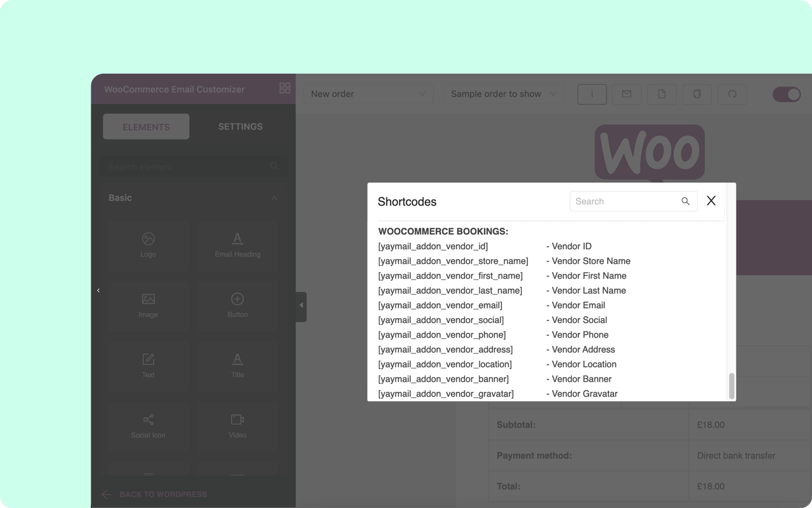Close the Shortcodes dialog
Viewport: 812px width, 508px height.
point(711,201)
